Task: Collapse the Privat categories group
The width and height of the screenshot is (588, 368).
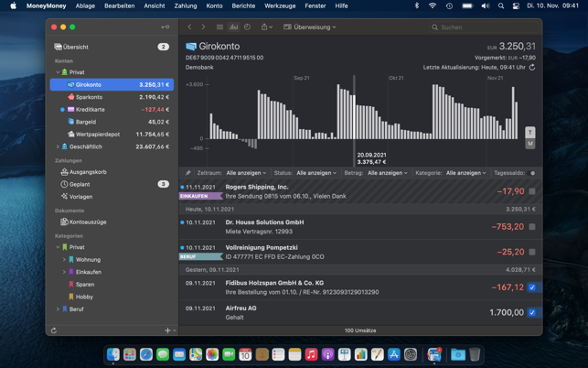Action: 58,247
